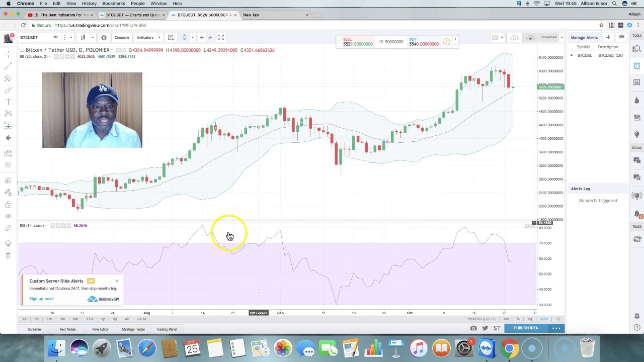Open the chart settings gear
The image size is (644, 362).
tap(104, 37)
